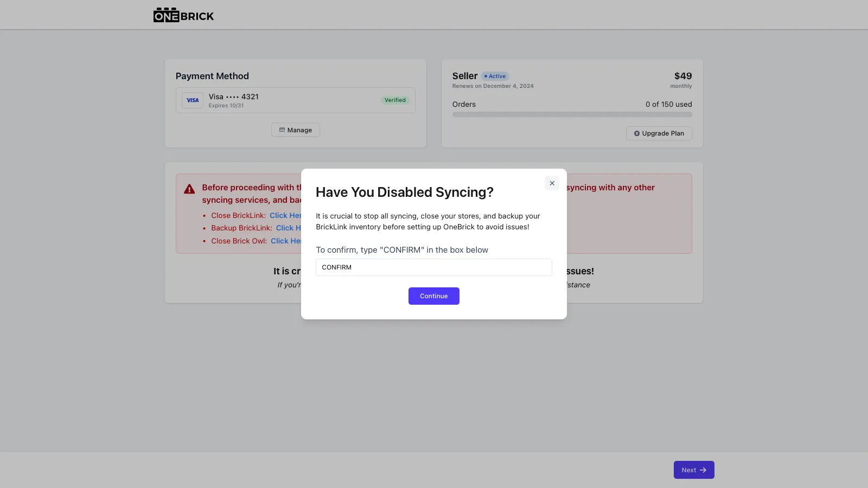868x488 pixels.
Task: Click the Next button
Action: click(x=694, y=470)
